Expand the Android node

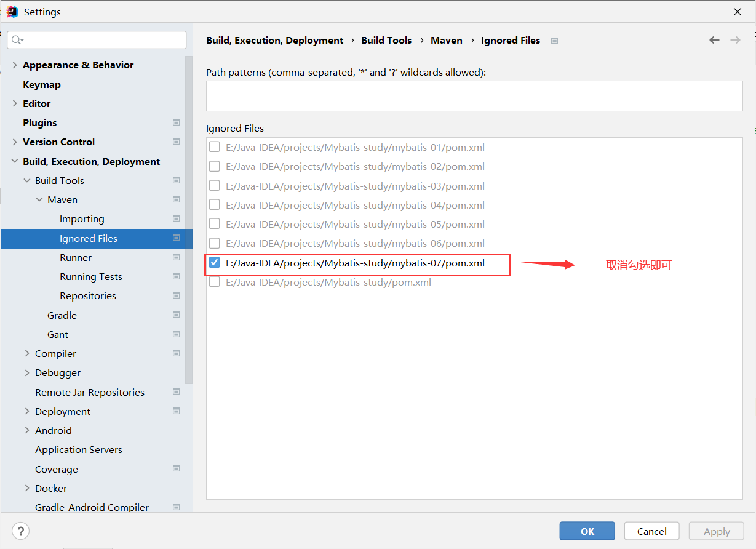click(x=27, y=430)
